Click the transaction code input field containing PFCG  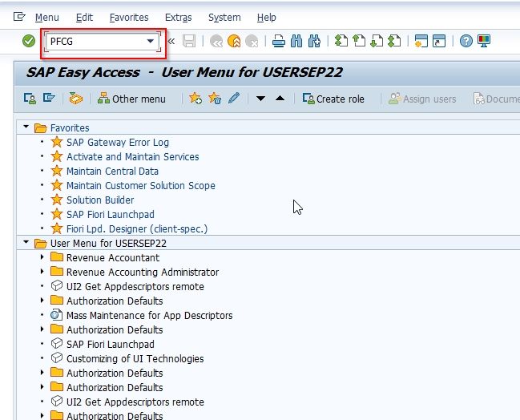tap(102, 42)
